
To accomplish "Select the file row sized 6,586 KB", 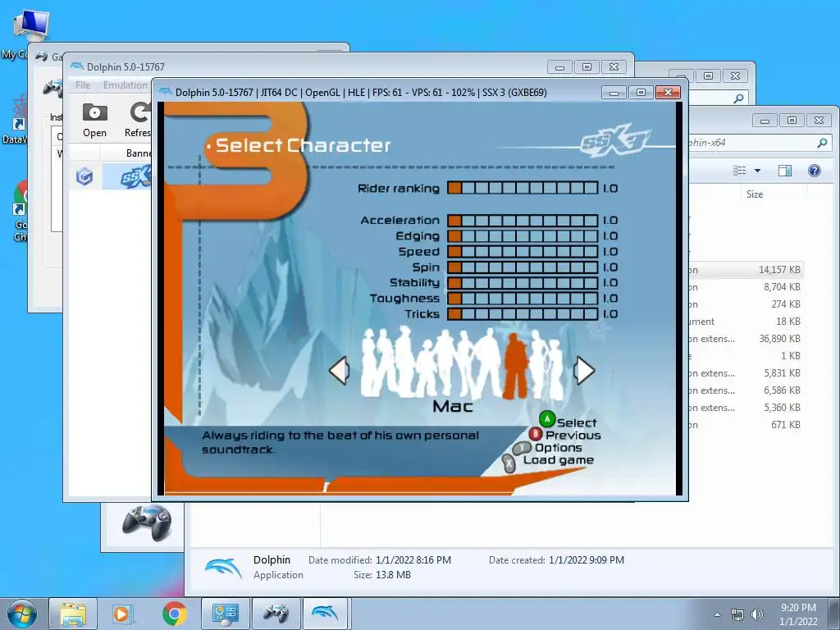I will pyautogui.click(x=746, y=390).
